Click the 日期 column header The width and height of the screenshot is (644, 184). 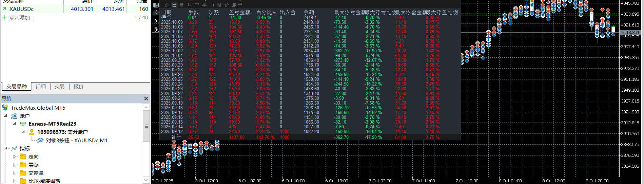tap(167, 13)
